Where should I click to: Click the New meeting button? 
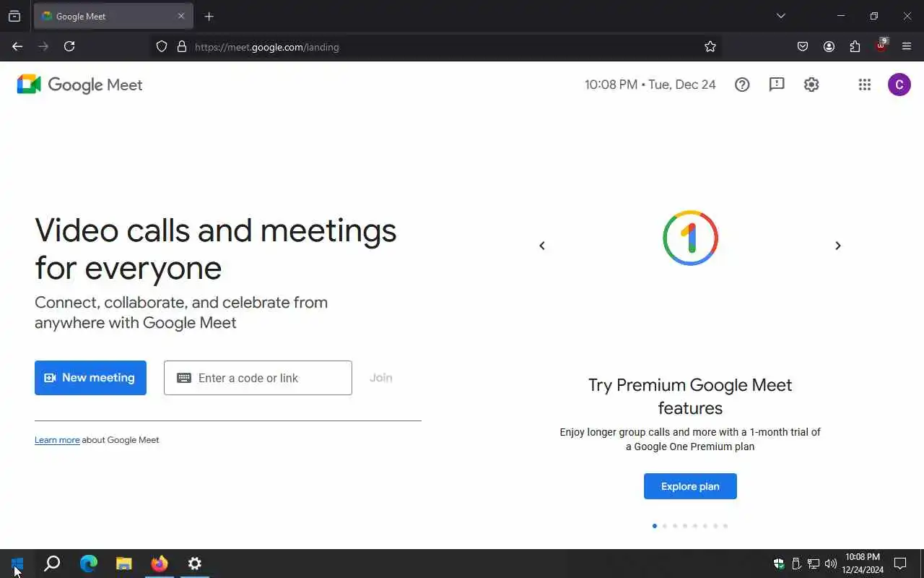pos(90,378)
